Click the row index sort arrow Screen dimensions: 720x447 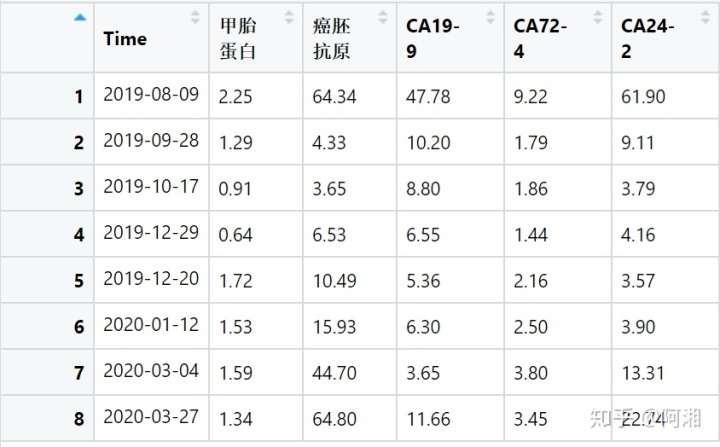click(80, 17)
